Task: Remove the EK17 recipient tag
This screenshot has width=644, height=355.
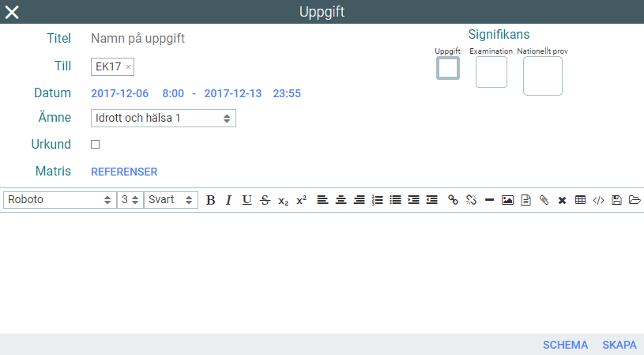Action: click(x=129, y=67)
